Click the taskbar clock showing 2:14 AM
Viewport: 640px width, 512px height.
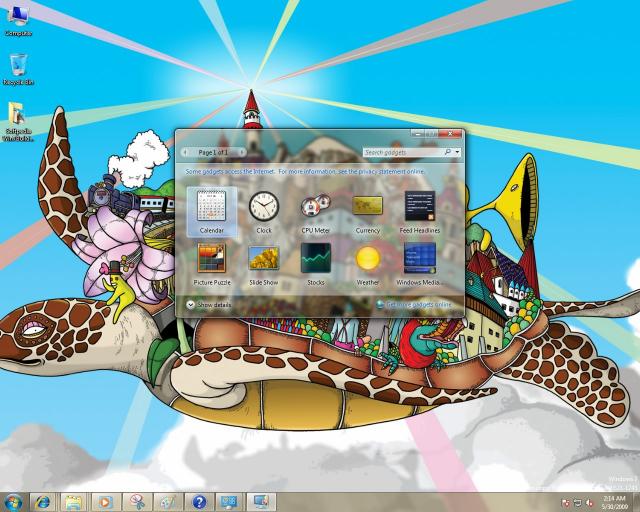coord(614,501)
